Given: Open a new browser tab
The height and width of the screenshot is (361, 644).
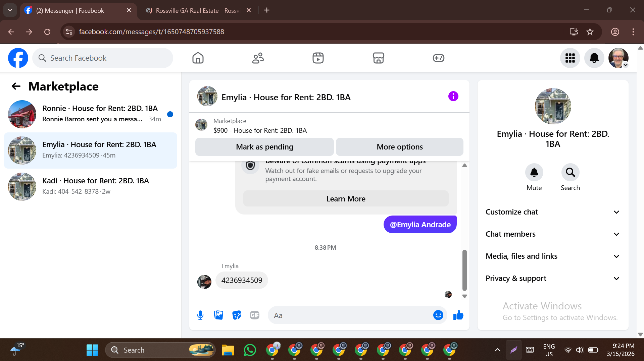Looking at the screenshot, I should coord(267,10).
